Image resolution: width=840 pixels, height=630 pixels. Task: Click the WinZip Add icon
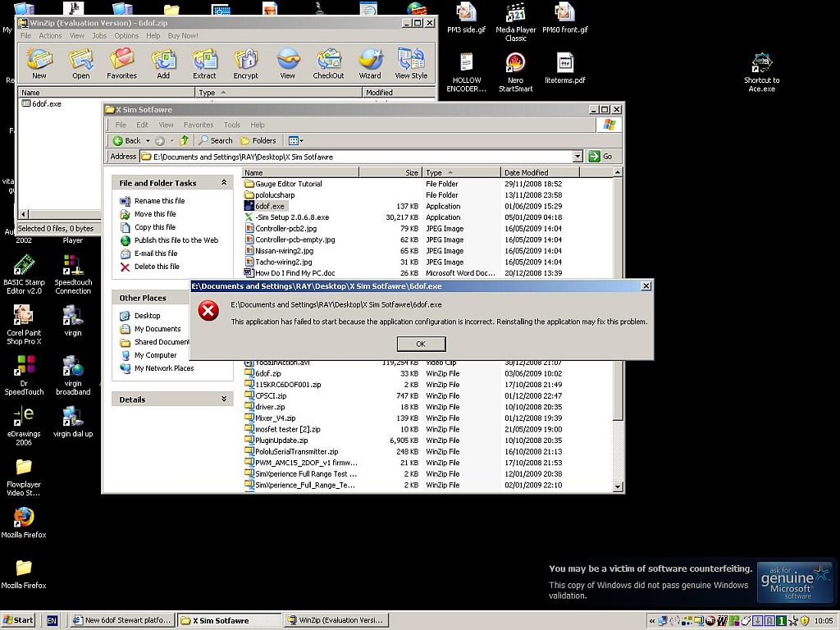tap(163, 63)
